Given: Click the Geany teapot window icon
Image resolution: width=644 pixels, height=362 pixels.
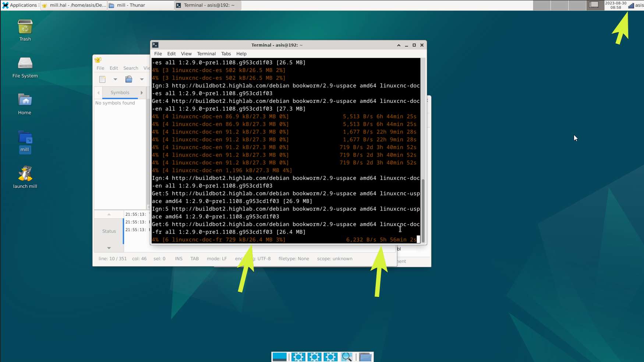Looking at the screenshot, I should tap(98, 60).
